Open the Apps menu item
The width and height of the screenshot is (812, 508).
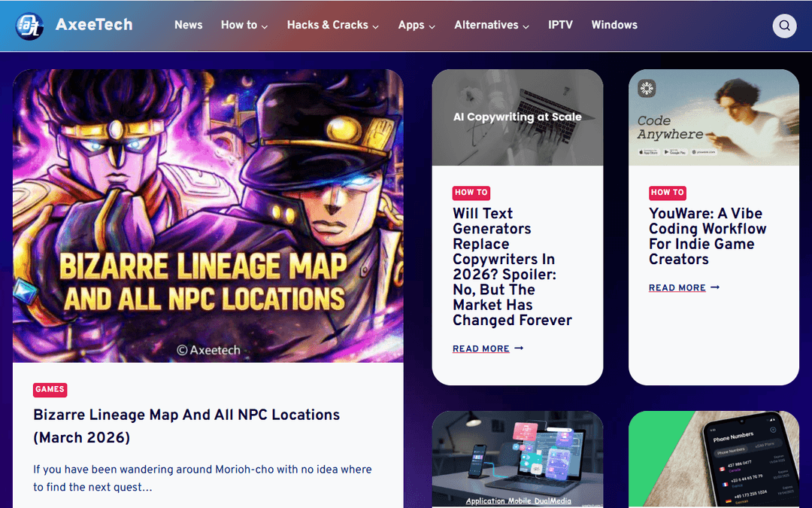(411, 25)
